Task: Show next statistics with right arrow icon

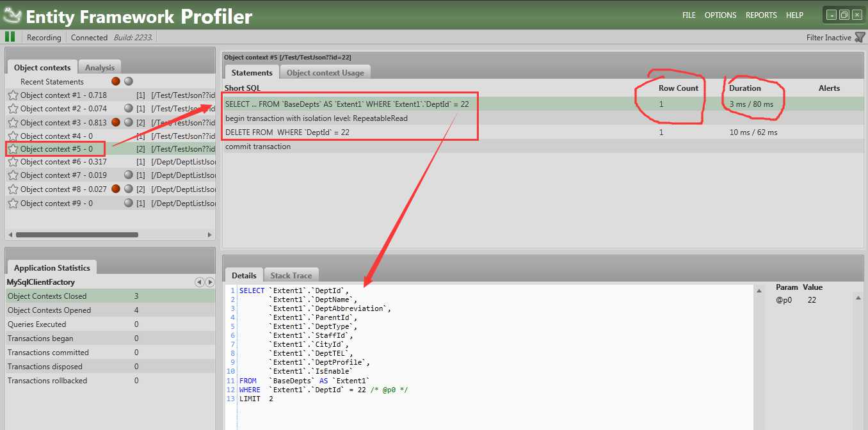Action: [x=209, y=282]
